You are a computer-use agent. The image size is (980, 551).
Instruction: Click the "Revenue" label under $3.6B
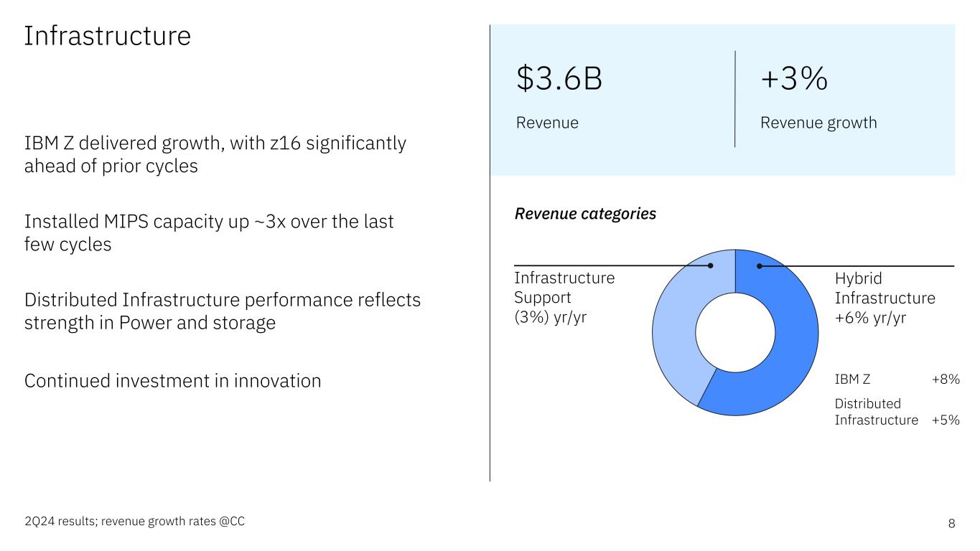(547, 123)
